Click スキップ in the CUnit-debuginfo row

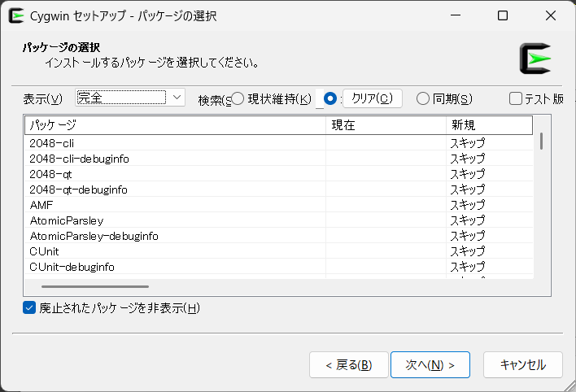(468, 267)
